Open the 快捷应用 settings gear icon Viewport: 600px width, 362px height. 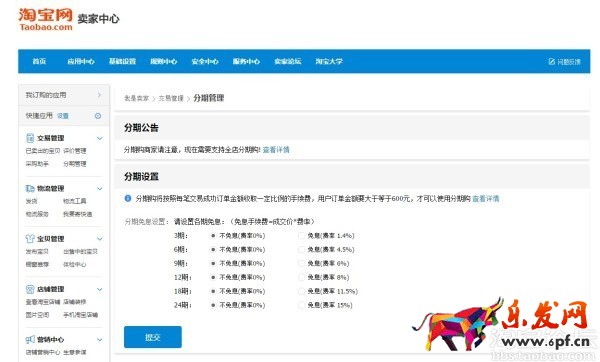click(x=98, y=116)
